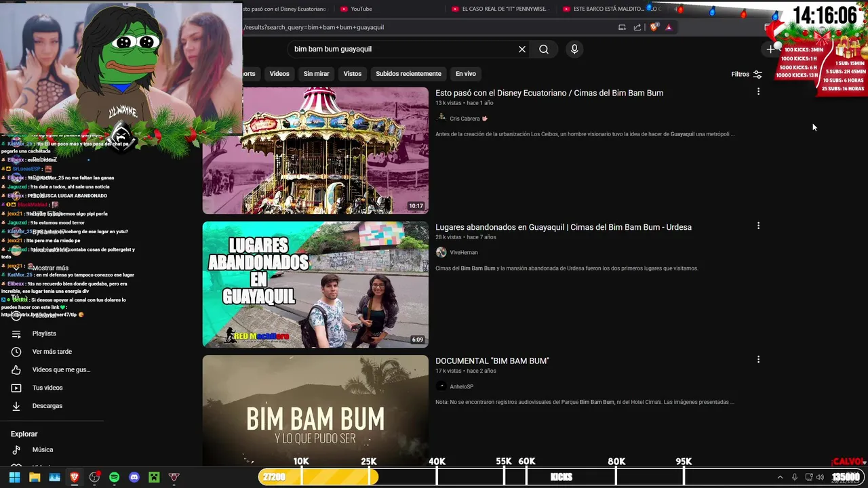Click the yellow kicks goal progress bar
The height and width of the screenshot is (488, 868).
click(319, 477)
